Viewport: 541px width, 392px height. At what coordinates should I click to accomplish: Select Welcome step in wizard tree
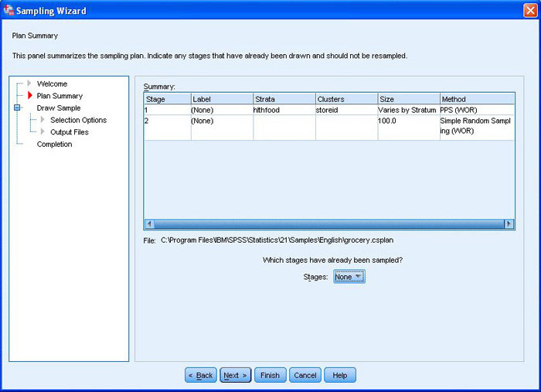[x=52, y=84]
